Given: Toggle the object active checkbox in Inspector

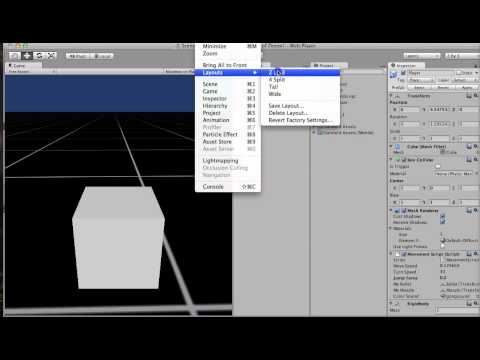Looking at the screenshot, I should tap(403, 73).
